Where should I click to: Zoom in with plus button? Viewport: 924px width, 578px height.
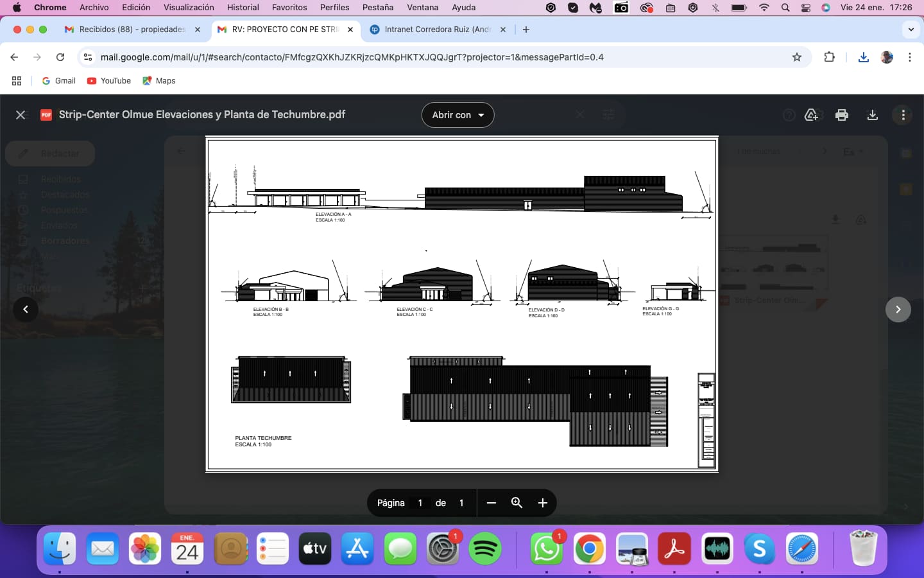542,503
